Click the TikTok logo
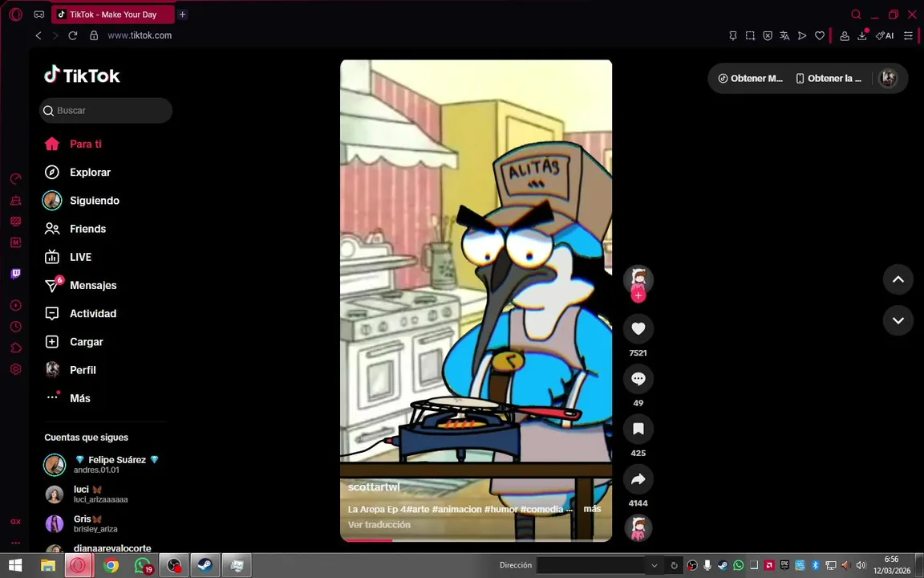Screen dimensions: 924x578 point(82,75)
